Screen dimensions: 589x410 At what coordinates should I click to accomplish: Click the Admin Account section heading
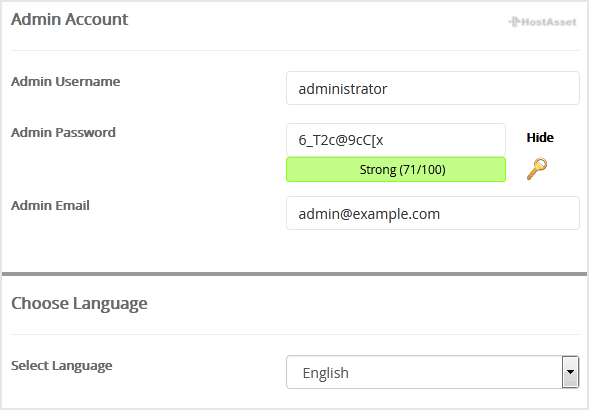pyautogui.click(x=69, y=19)
